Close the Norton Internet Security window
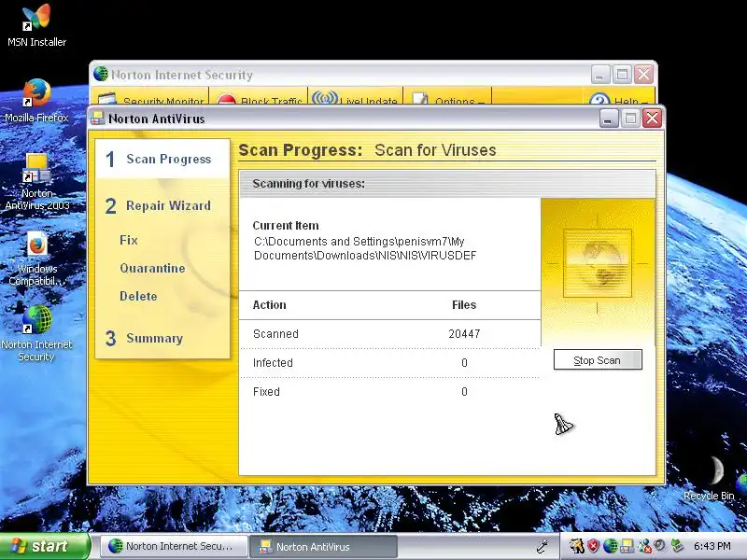 click(x=643, y=75)
